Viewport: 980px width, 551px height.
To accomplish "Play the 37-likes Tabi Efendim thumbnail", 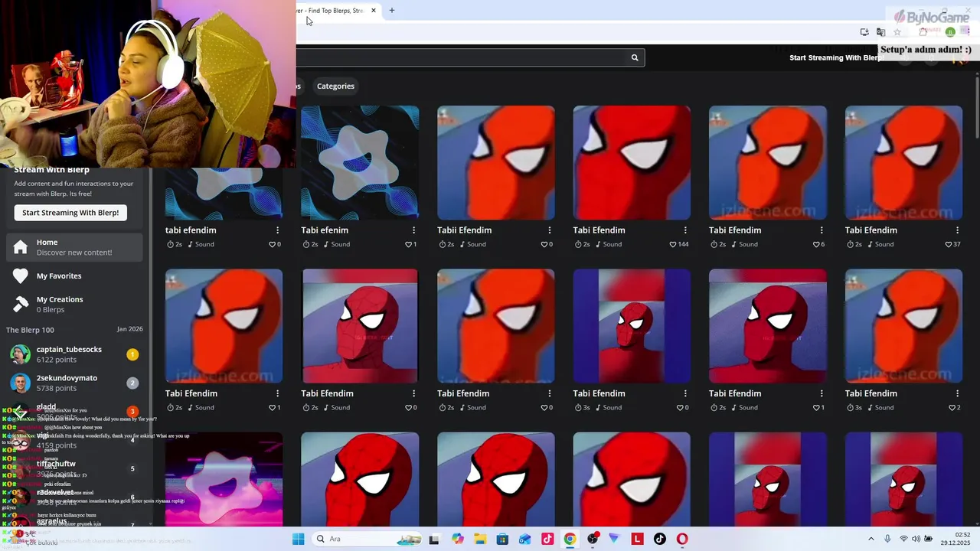I will coord(903,162).
